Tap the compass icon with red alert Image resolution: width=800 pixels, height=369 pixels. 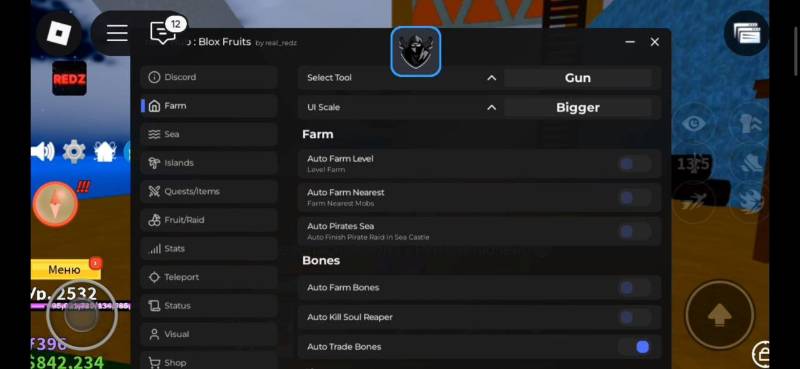point(55,204)
